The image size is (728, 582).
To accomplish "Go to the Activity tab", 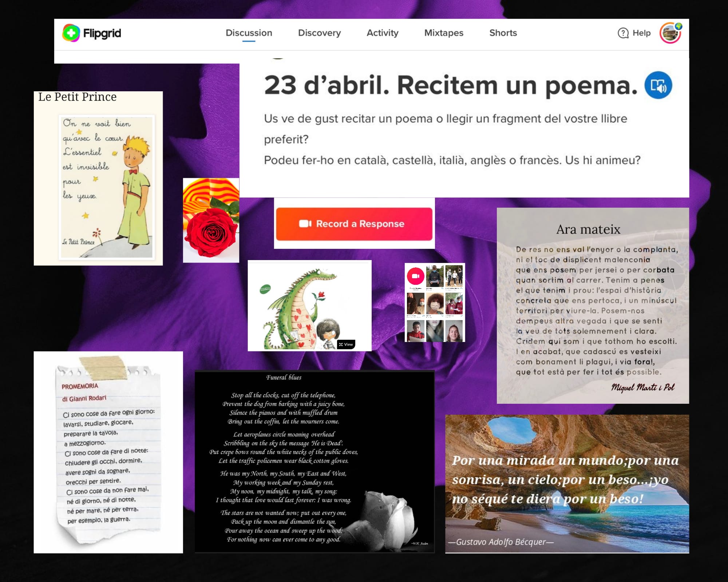I will click(x=382, y=33).
